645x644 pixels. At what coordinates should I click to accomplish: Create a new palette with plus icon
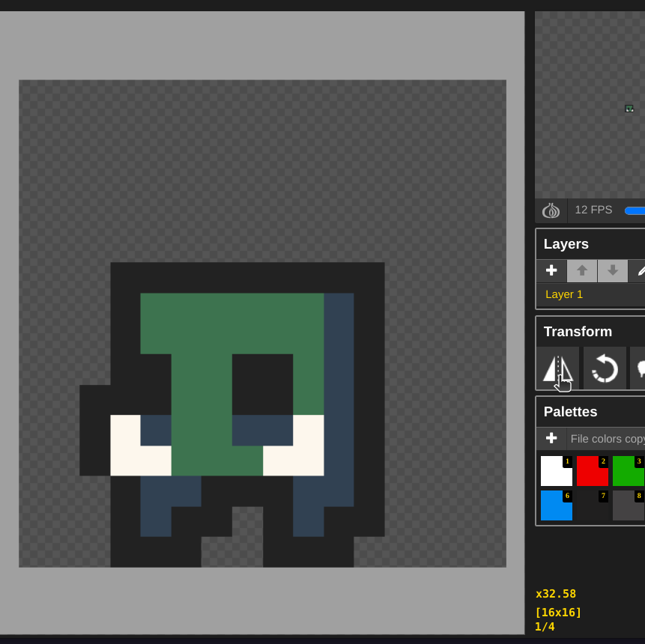click(x=551, y=438)
